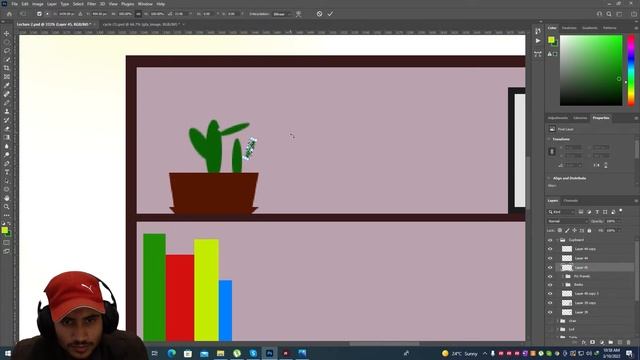The width and height of the screenshot is (640, 360).
Task: Click the Windows Start button
Action: (x=7, y=353)
